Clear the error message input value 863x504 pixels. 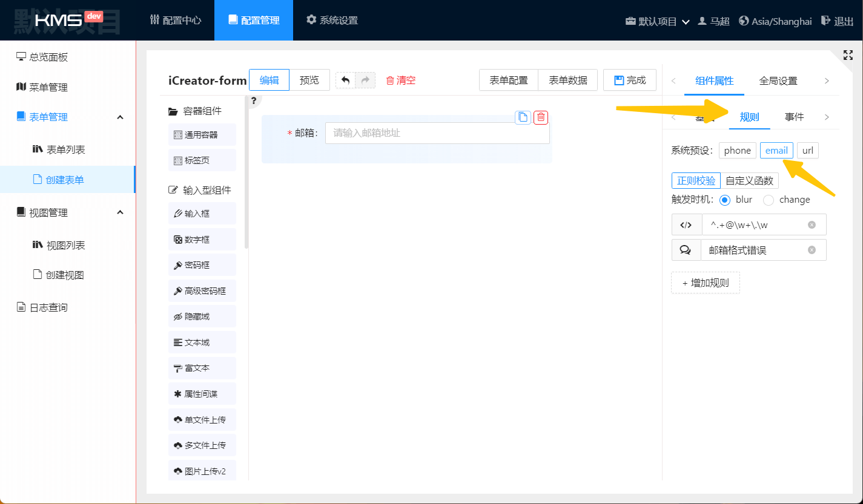coord(812,250)
